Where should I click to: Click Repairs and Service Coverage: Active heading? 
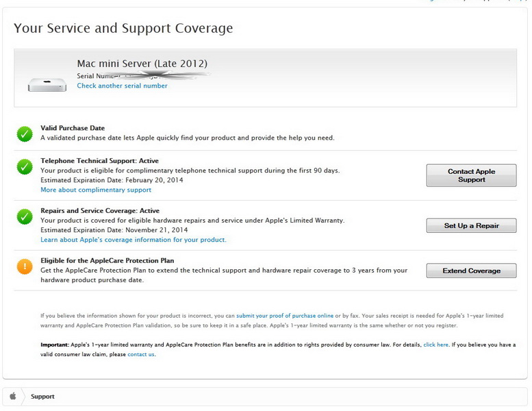point(100,211)
